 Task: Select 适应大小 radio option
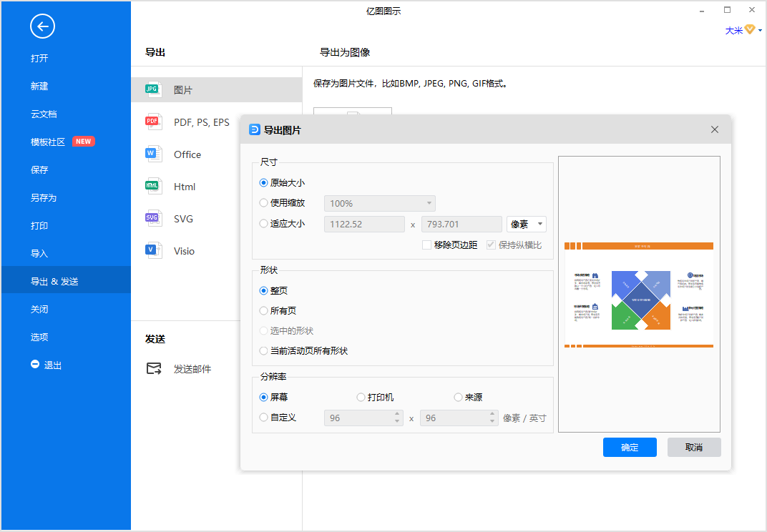[263, 224]
